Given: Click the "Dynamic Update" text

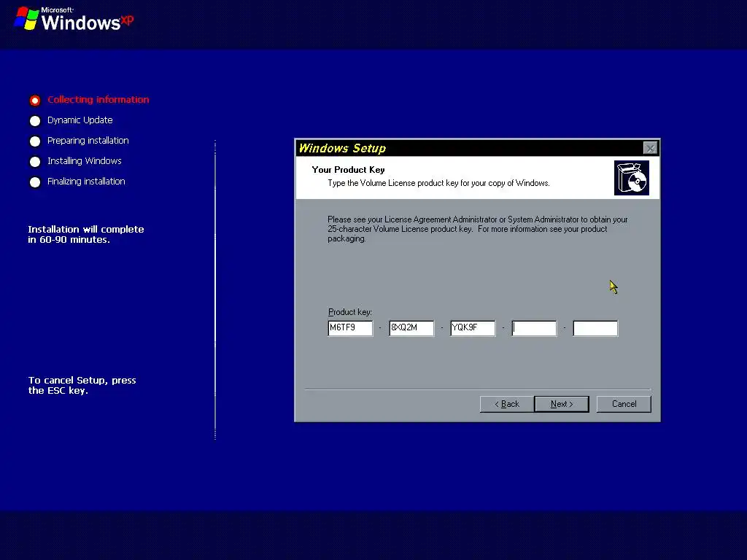Looking at the screenshot, I should 80,120.
